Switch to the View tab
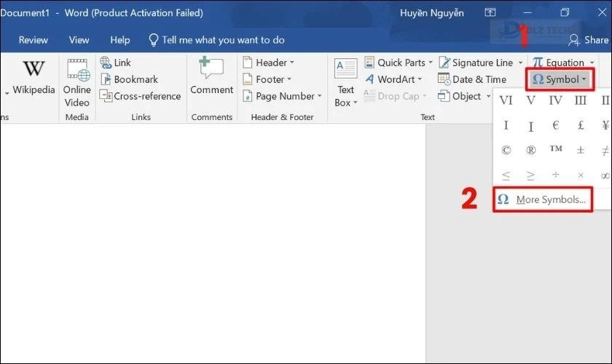612x364 pixels. [x=79, y=40]
